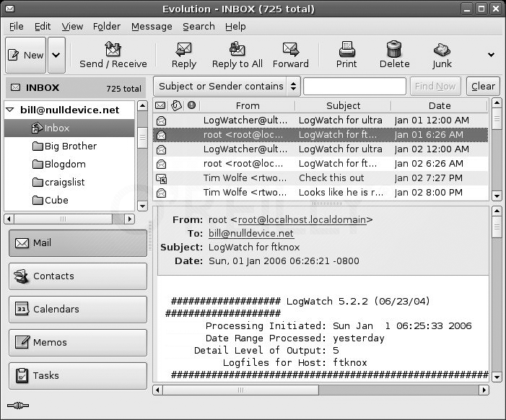Click the bill@nulldevice.net recipient link
The image size is (506, 420).
click(x=250, y=234)
